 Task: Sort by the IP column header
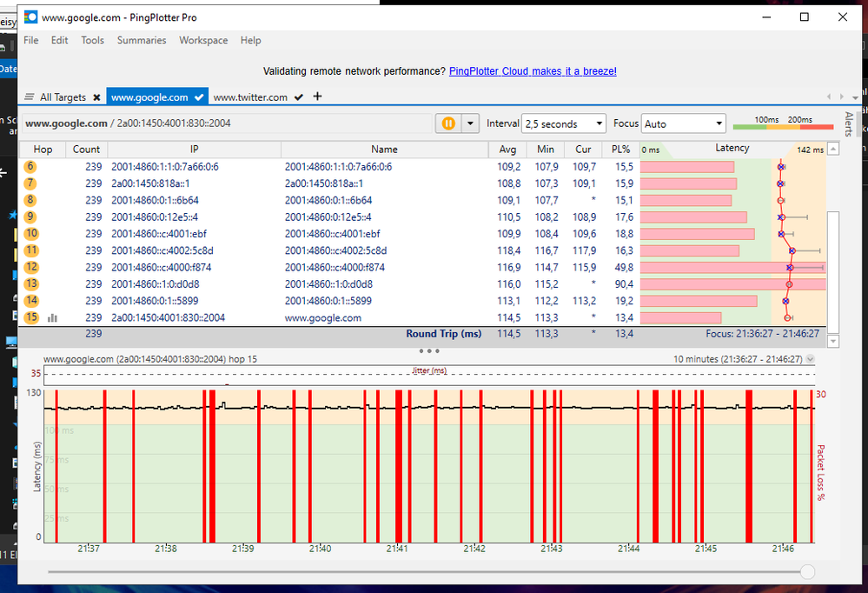pyautogui.click(x=195, y=149)
